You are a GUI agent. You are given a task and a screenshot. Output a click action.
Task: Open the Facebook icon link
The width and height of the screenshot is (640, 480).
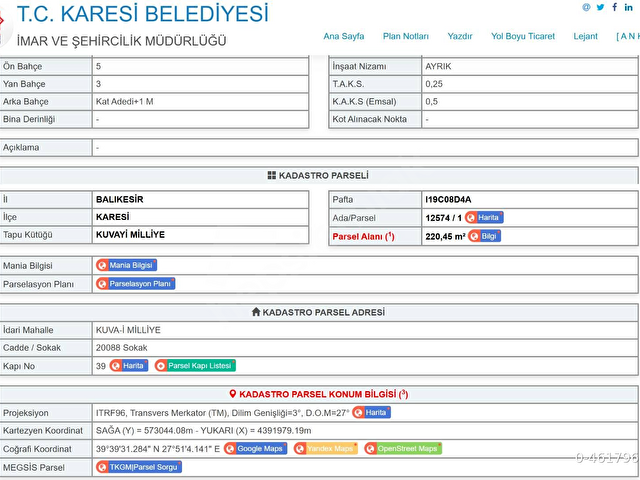pos(614,7)
